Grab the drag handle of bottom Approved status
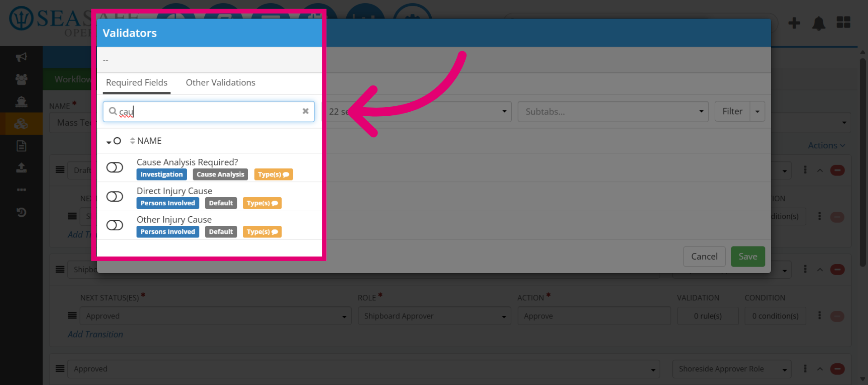868x385 pixels. click(x=60, y=369)
